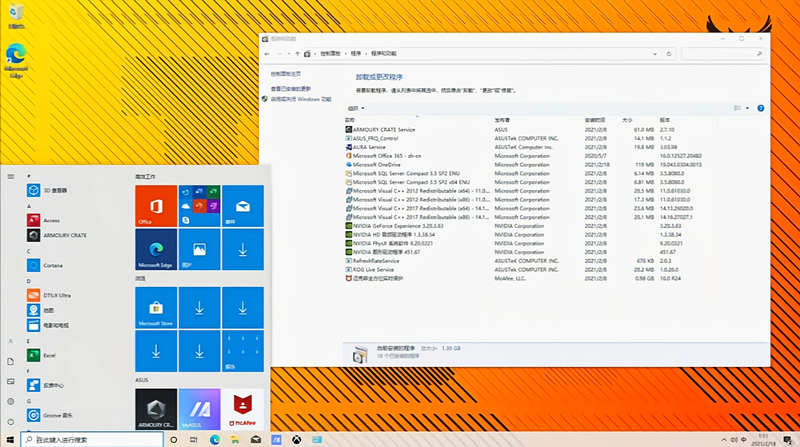Open the ARMOURY CRATE tile under ASUS group
800x447 pixels.
(156, 409)
